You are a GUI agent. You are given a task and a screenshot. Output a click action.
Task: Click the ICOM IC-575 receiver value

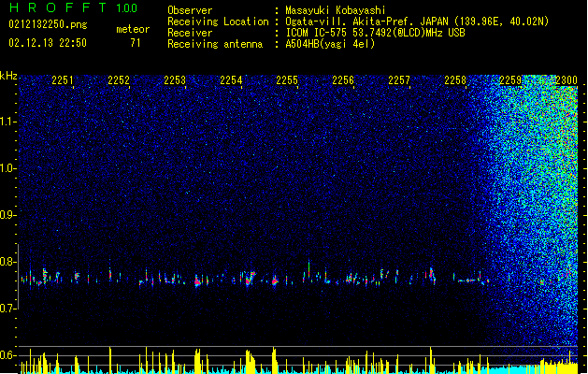coord(375,33)
